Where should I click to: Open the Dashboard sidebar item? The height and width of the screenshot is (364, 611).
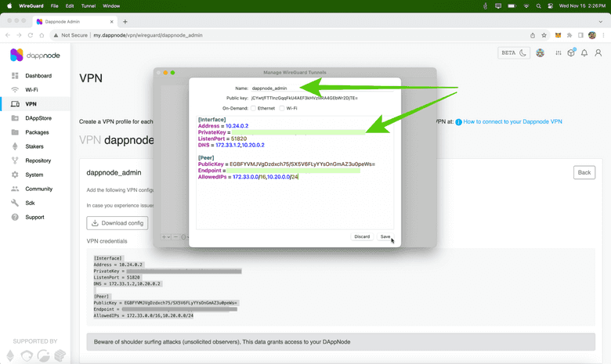(38, 76)
